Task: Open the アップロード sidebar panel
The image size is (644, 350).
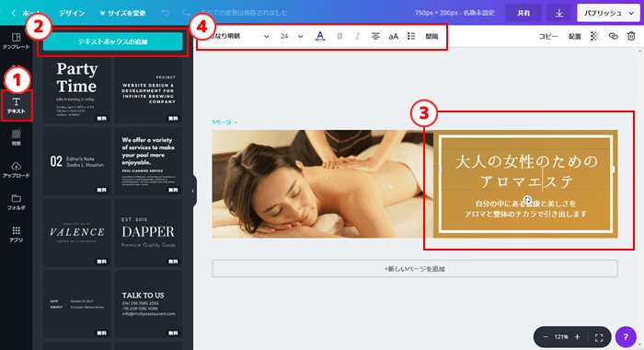Action: pyautogui.click(x=16, y=169)
